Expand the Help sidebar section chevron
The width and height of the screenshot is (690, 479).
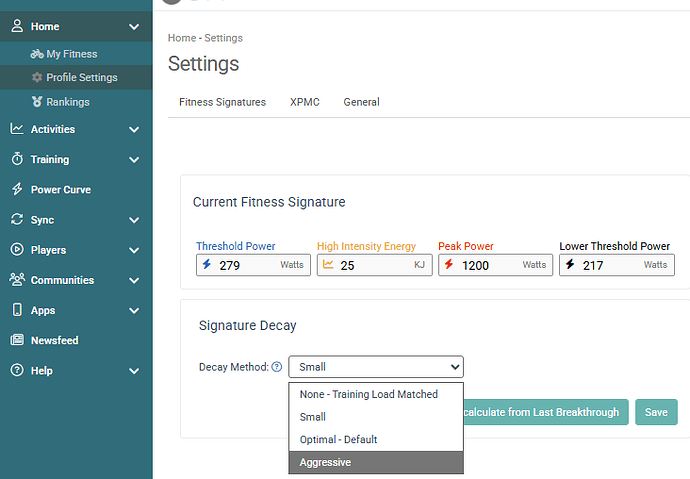134,371
